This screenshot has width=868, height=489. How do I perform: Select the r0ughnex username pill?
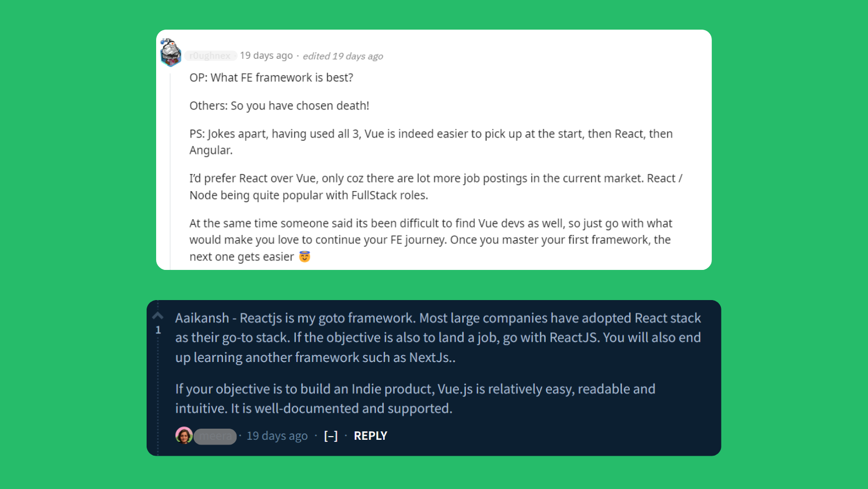click(x=210, y=55)
